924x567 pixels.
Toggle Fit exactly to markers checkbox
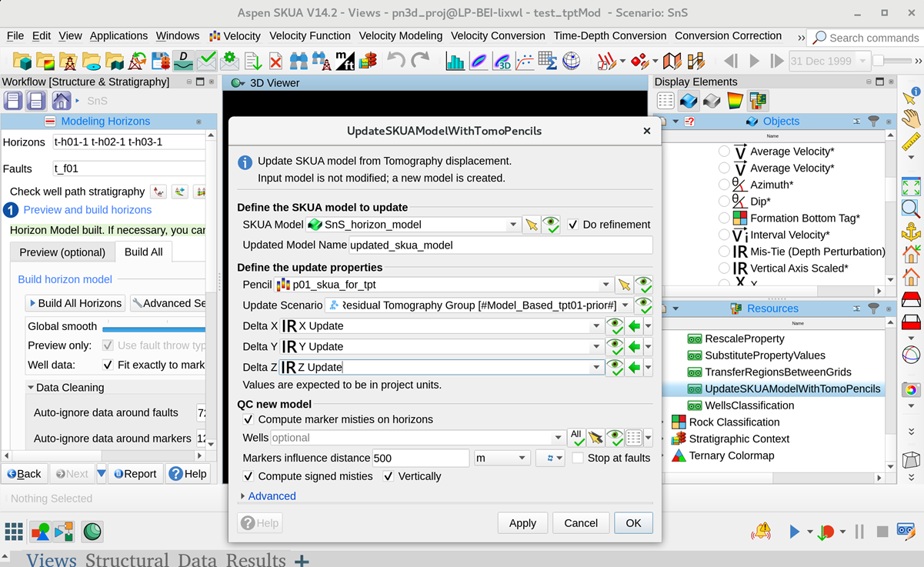[108, 365]
